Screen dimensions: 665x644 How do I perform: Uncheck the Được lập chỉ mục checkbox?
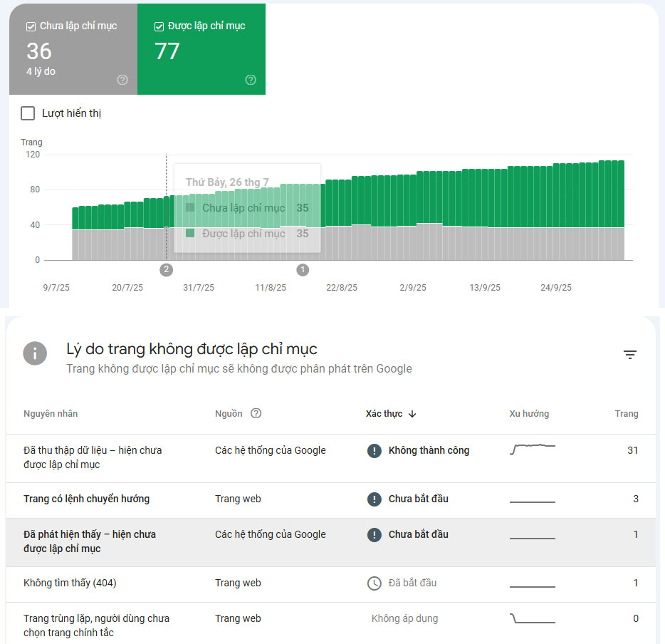[159, 26]
